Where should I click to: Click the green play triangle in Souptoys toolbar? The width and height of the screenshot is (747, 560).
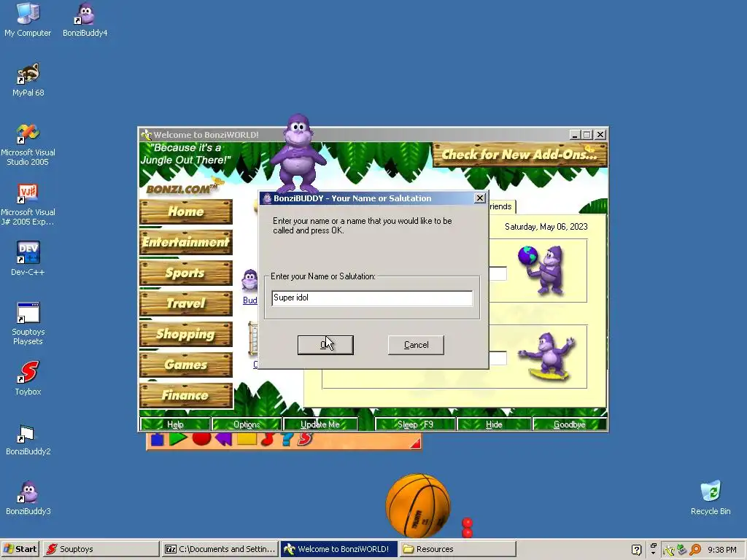(178, 438)
